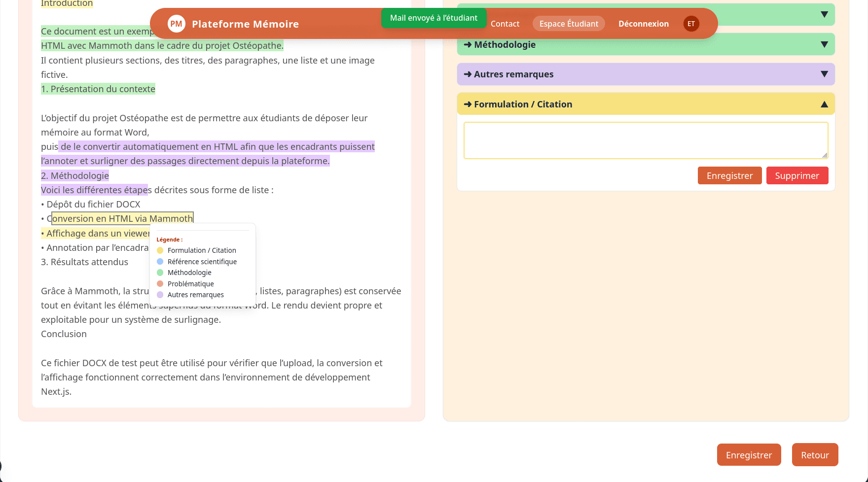Click the Formulation / Citation section header
Screen dimensions: 868x482
coord(646,104)
